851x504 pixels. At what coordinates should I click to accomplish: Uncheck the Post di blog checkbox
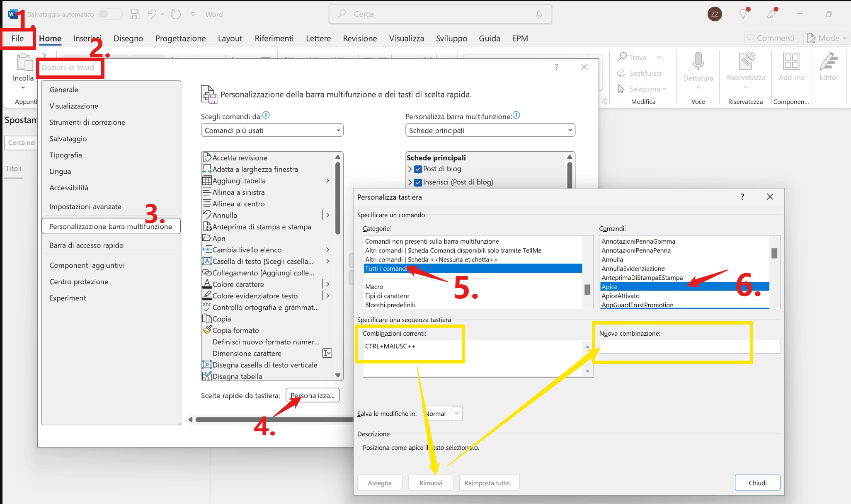[x=418, y=169]
